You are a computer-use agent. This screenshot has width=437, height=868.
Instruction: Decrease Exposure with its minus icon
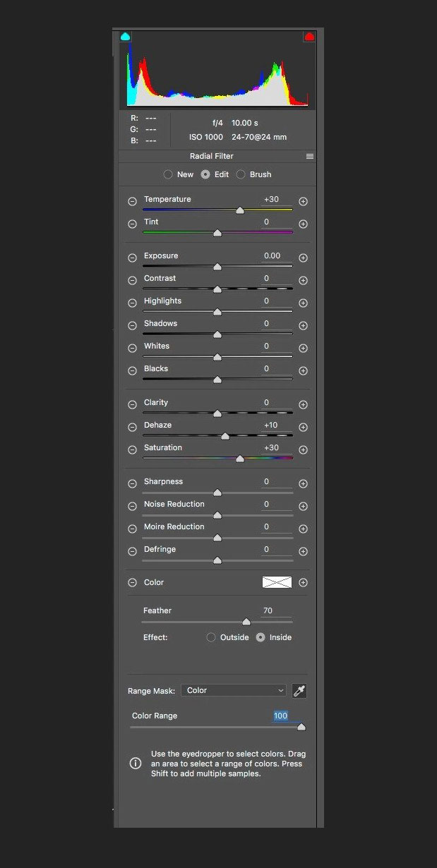[132, 258]
